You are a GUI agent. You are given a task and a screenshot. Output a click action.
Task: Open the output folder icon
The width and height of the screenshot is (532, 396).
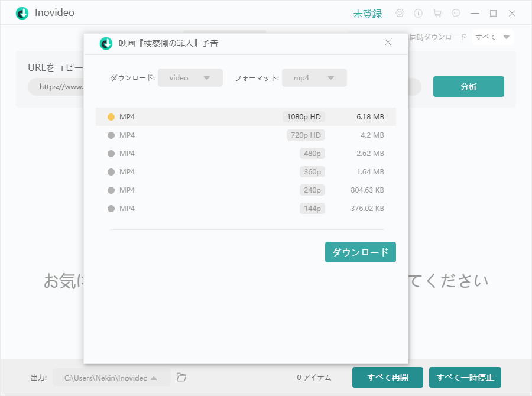click(181, 377)
